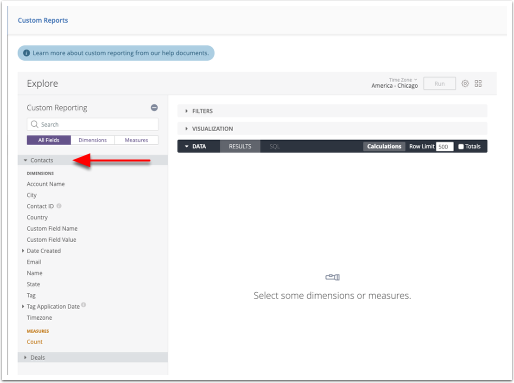Click the Search fields input
The height and width of the screenshot is (383, 514).
click(93, 124)
